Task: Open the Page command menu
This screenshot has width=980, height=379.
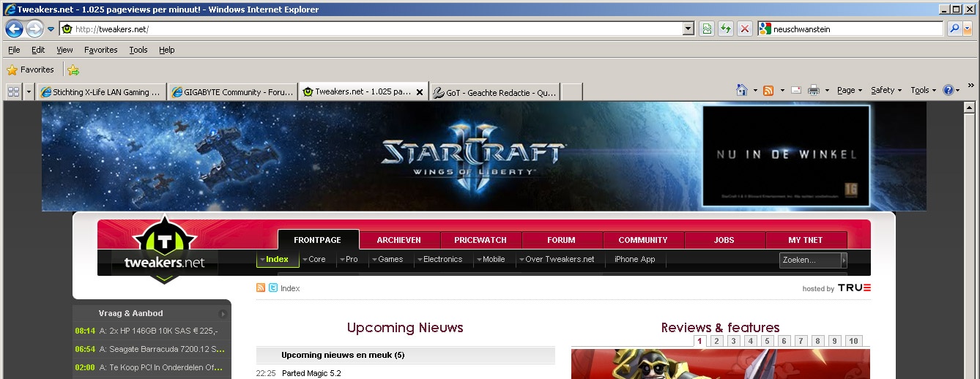Action: [x=850, y=90]
